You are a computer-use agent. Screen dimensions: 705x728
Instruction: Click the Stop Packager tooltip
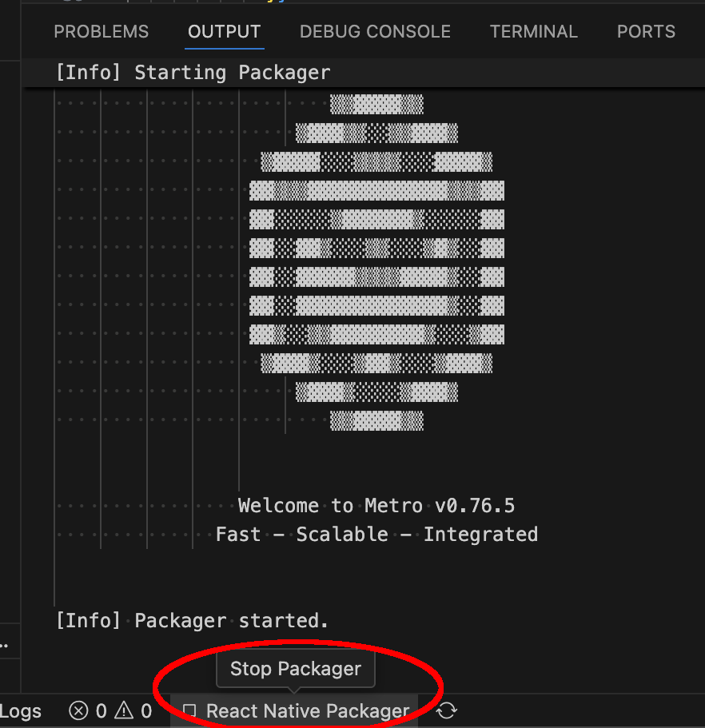pyautogui.click(x=296, y=669)
